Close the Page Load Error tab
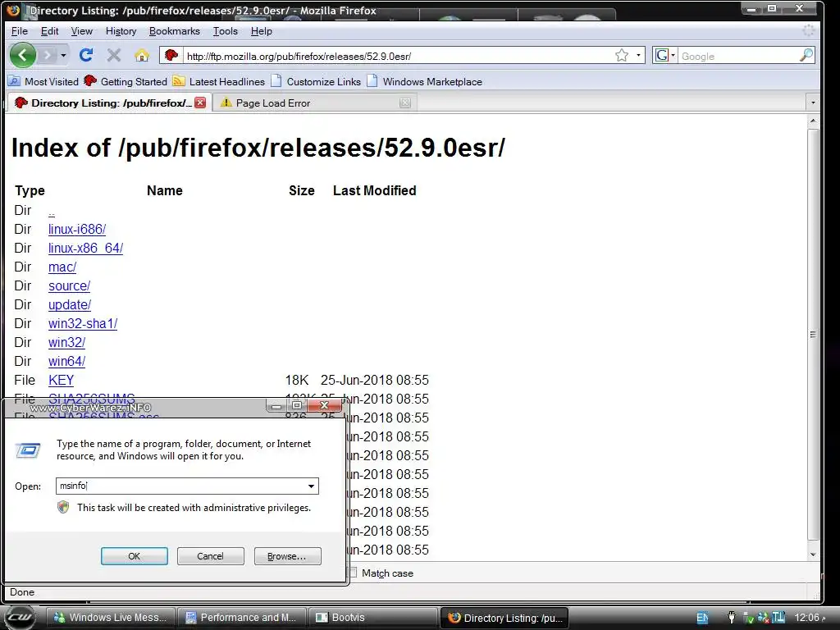This screenshot has width=840, height=630. pos(405,103)
